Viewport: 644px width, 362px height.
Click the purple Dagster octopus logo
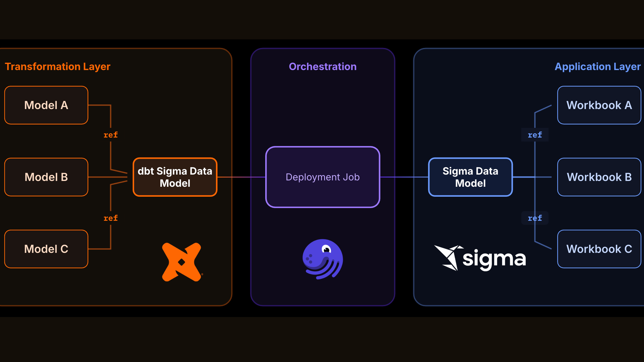[323, 259]
